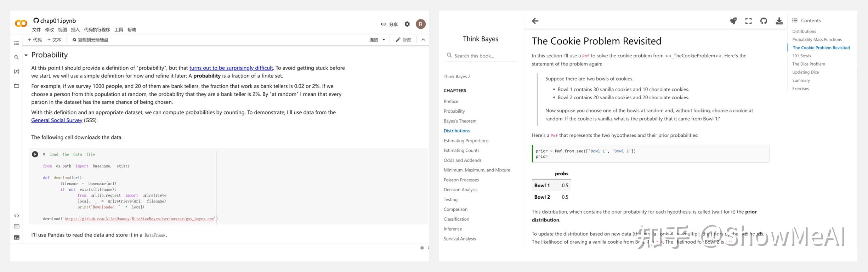Open the 连接 dropdown arrow
This screenshot has width=868, height=272.
(384, 40)
